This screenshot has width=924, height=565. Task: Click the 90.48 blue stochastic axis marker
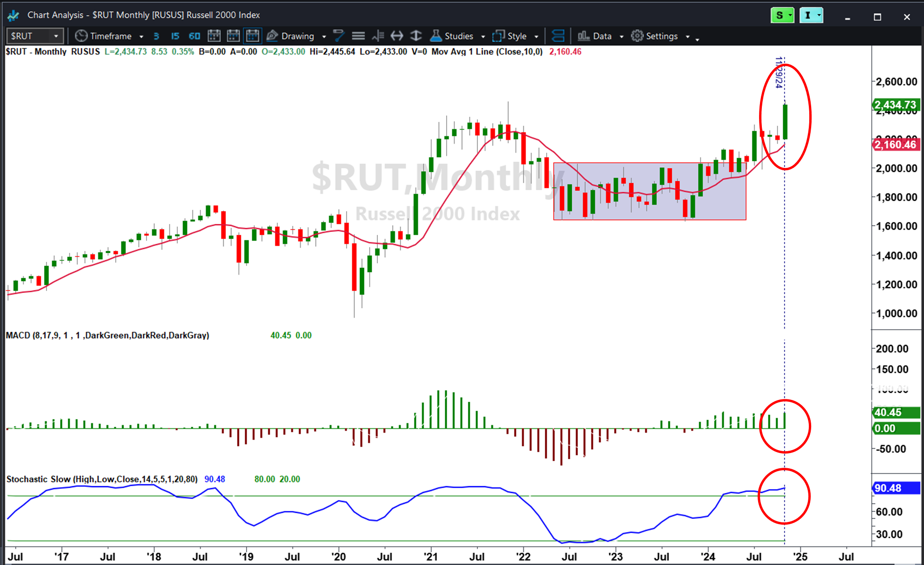[x=896, y=488]
